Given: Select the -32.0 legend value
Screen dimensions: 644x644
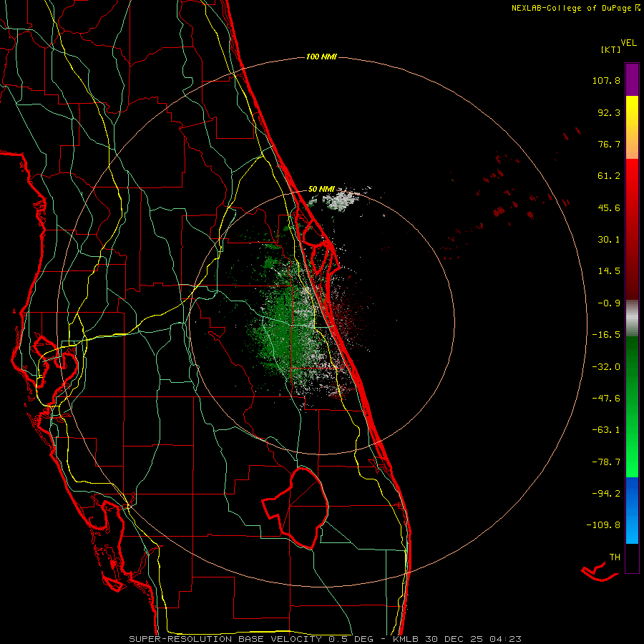Looking at the screenshot, I should [606, 367].
